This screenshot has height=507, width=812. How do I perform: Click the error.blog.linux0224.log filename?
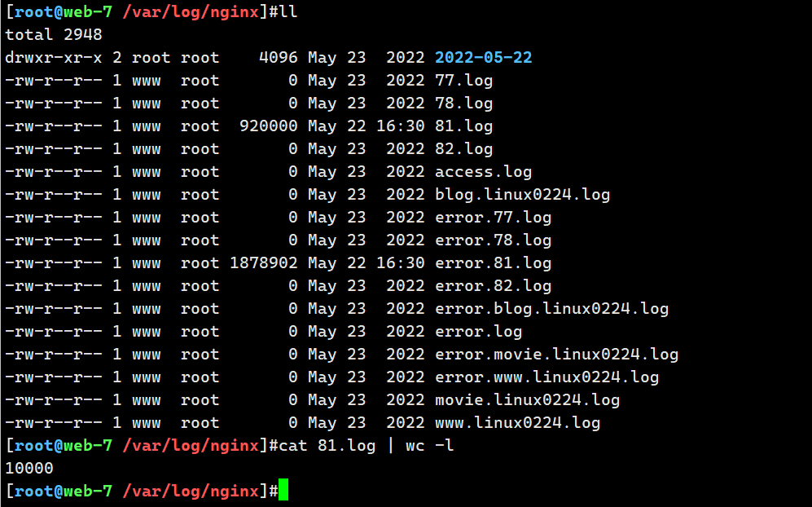click(551, 309)
